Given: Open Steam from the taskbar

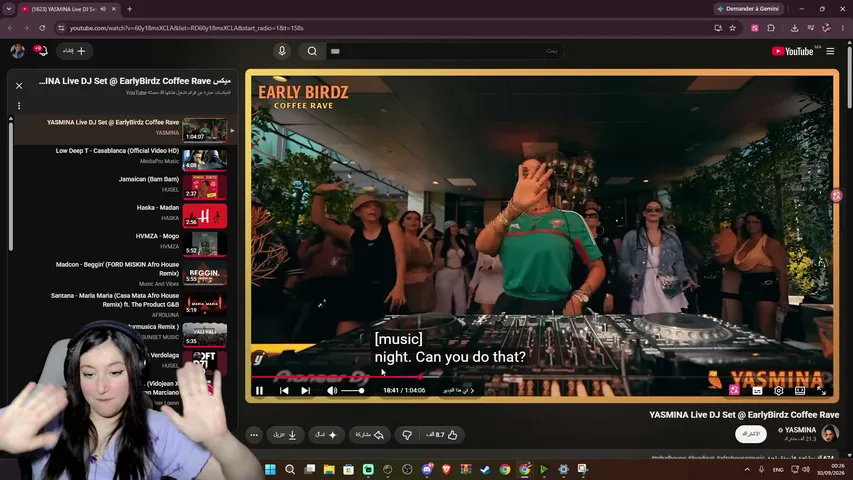Looking at the screenshot, I should click(485, 469).
